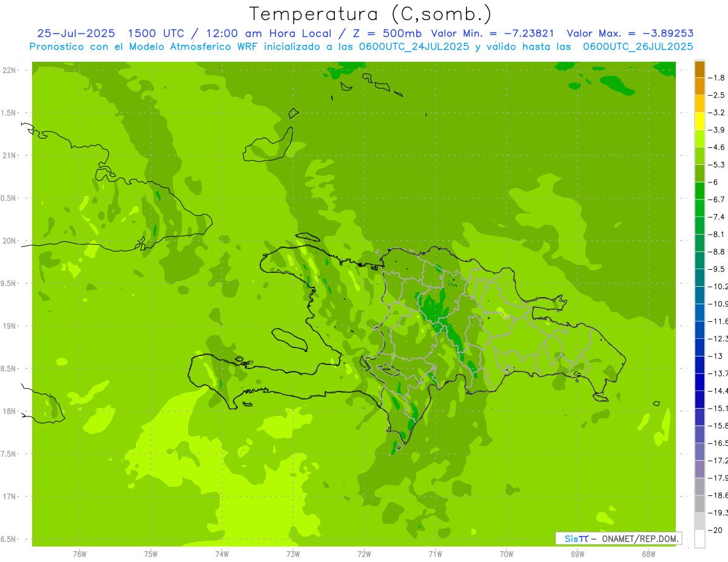Click the "75W" longitude label

151,554
